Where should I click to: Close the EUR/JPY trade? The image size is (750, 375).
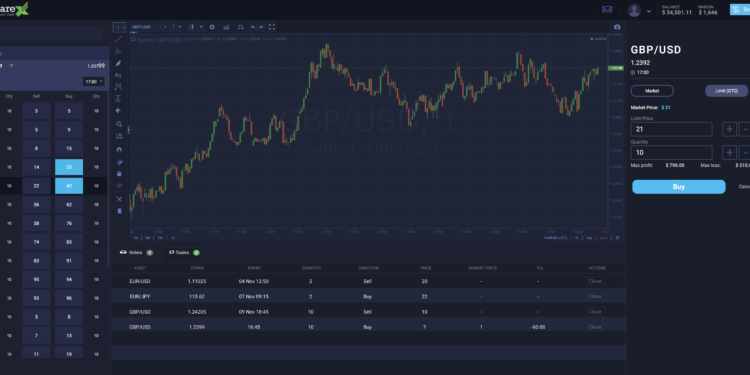coord(595,297)
